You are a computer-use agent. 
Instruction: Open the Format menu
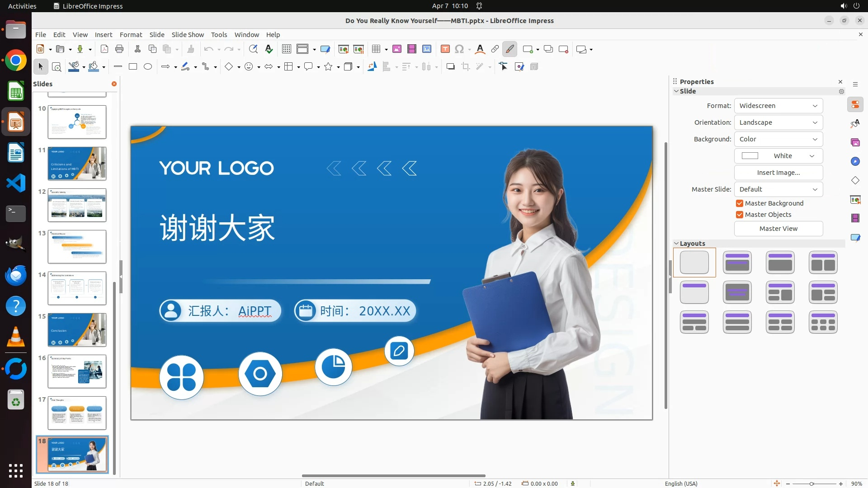pyautogui.click(x=131, y=35)
